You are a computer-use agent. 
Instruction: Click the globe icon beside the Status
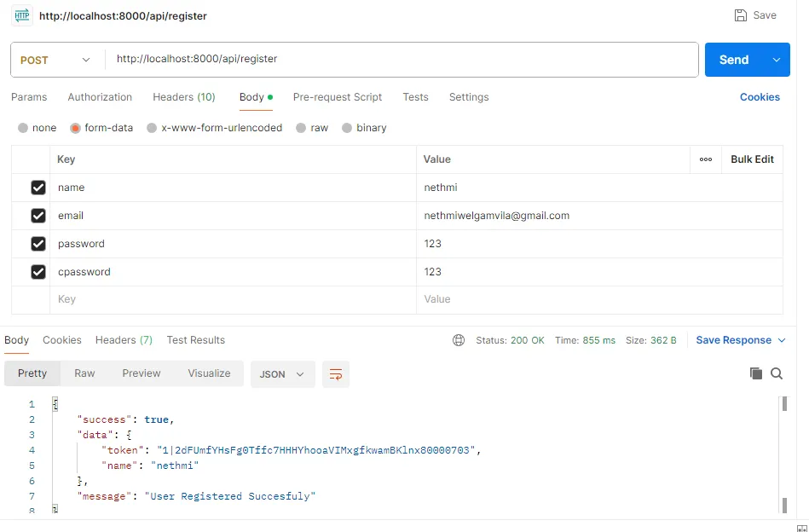[x=459, y=339]
